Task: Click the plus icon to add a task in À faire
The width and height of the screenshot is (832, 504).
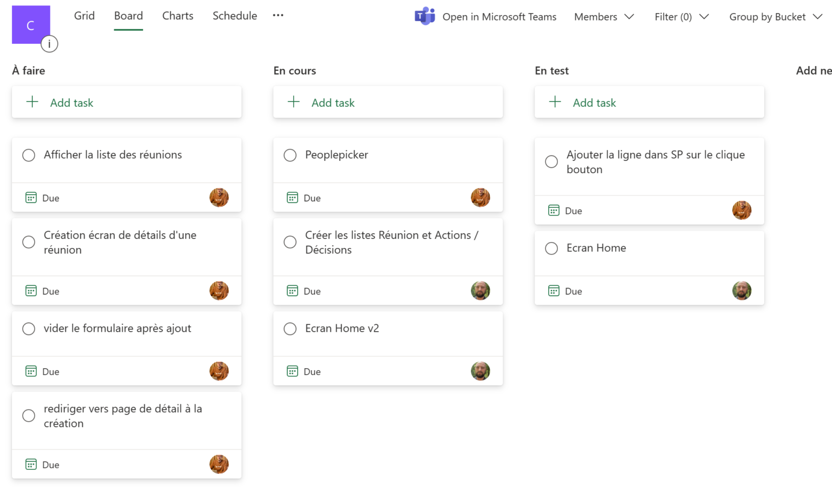Action: tap(32, 102)
